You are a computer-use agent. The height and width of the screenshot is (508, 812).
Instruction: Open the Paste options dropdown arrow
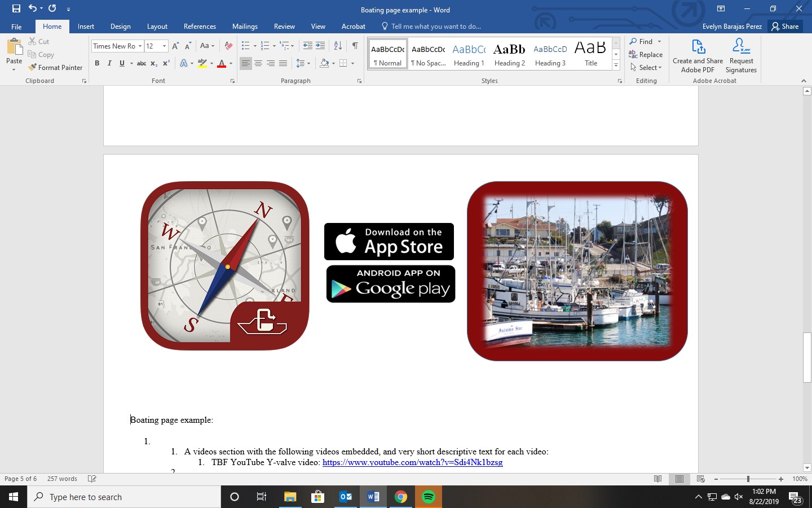click(x=14, y=69)
